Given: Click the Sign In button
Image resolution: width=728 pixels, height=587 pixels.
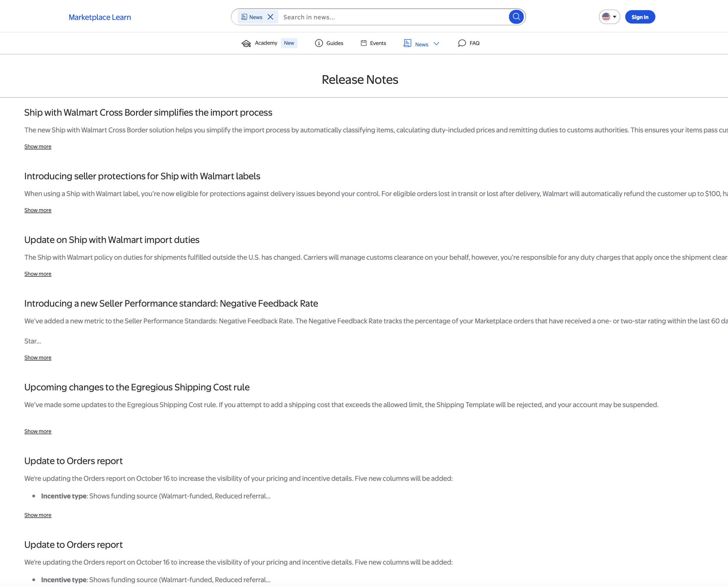Looking at the screenshot, I should 640,17.
